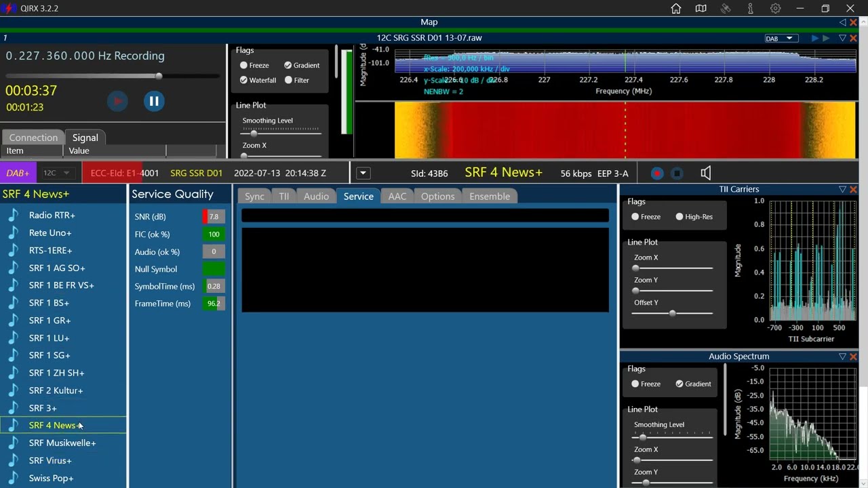Screen dimensions: 868x488
Task: Click the music note icon beside Swiss Pop+
Action: coord(13,478)
